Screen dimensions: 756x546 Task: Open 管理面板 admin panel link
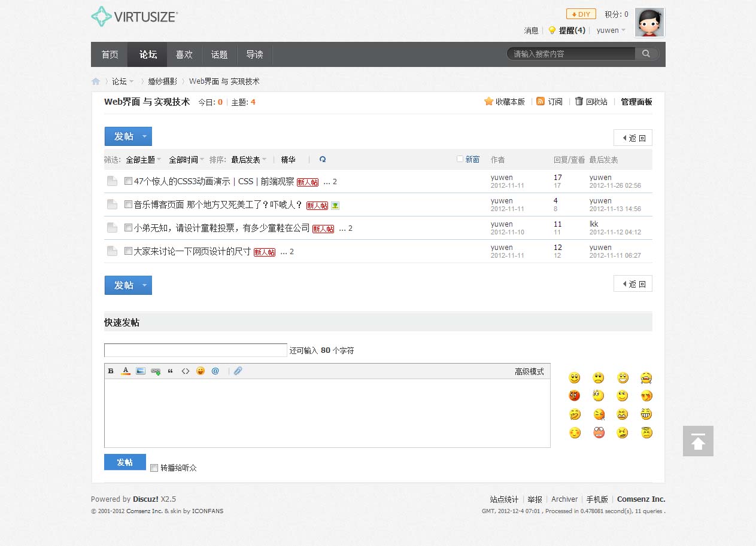click(x=636, y=102)
